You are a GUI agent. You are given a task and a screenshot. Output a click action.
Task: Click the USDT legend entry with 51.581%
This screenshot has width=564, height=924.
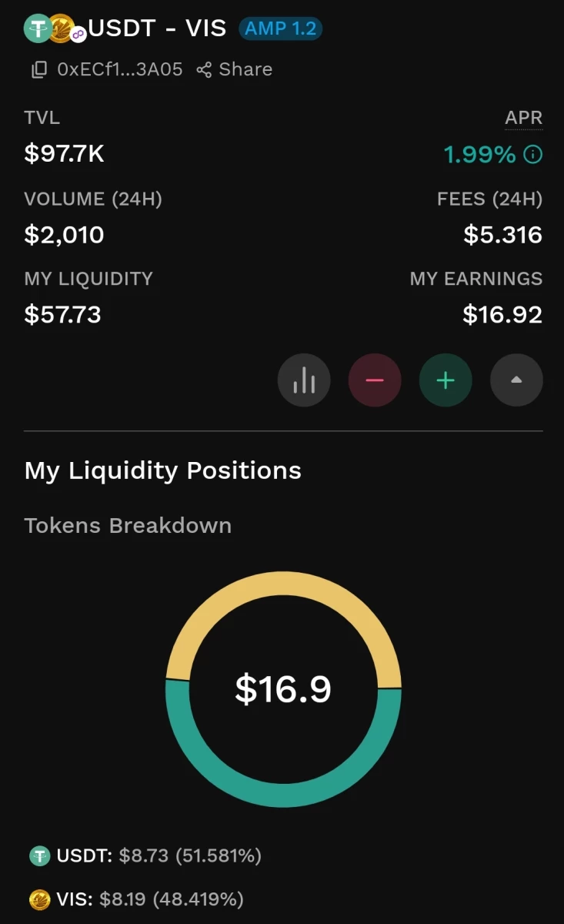point(145,855)
